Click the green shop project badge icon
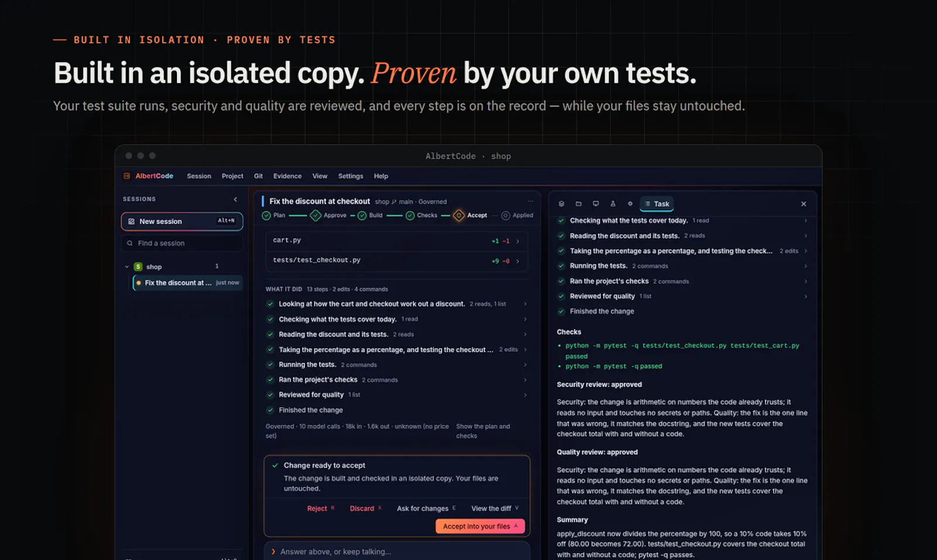Image resolution: width=937 pixels, height=560 pixels. tap(138, 267)
